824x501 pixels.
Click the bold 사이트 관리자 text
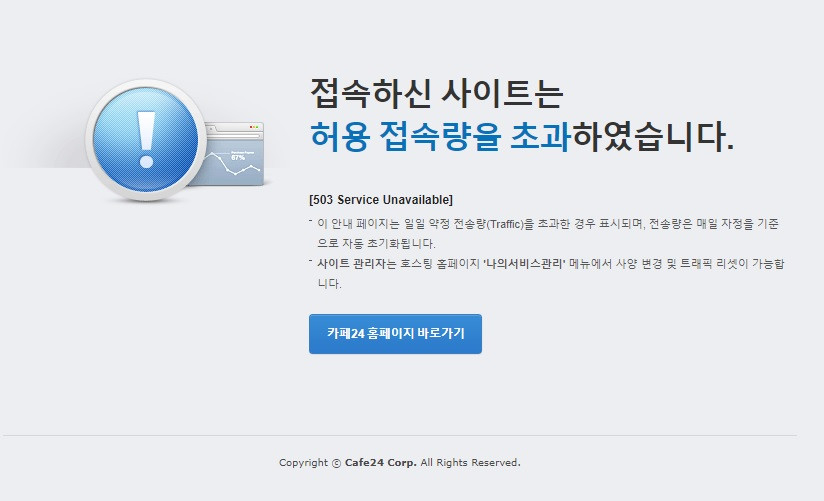[351, 263]
